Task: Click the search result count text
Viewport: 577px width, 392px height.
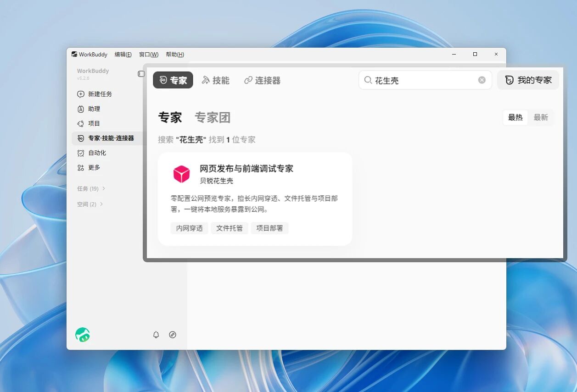Action: click(x=207, y=139)
